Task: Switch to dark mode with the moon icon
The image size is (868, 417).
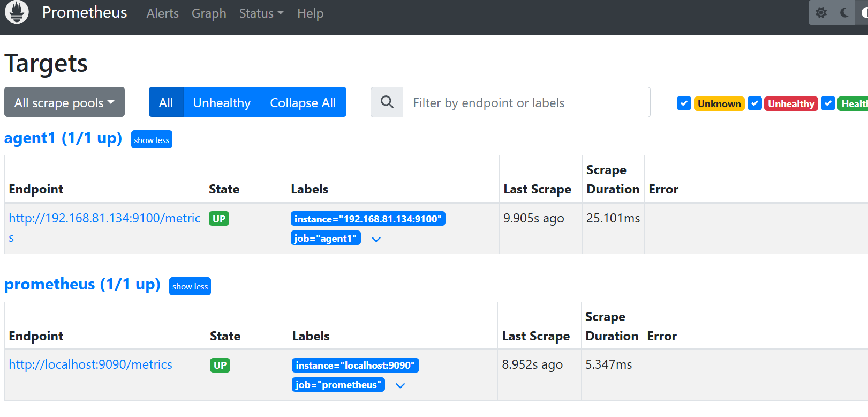Action: click(844, 12)
